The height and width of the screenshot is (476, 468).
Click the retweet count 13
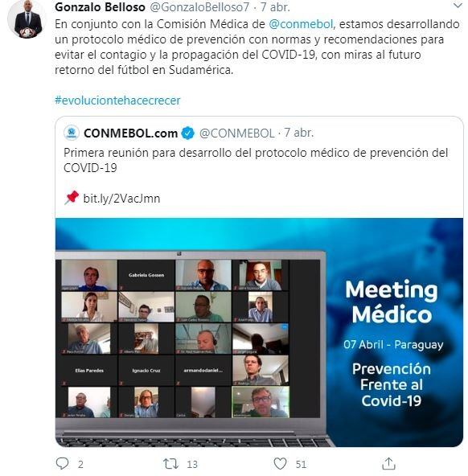click(x=192, y=464)
